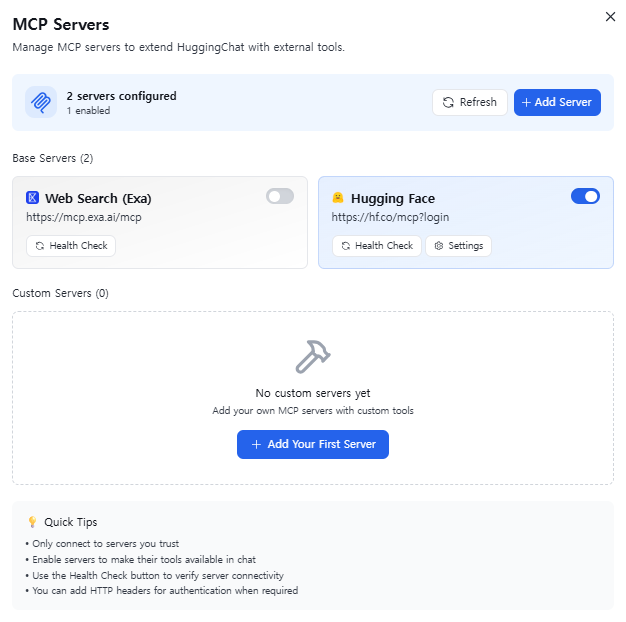Image resolution: width=626 pixels, height=622 pixels.
Task: Enable the Web Search (Exa) toggle
Action: [280, 196]
